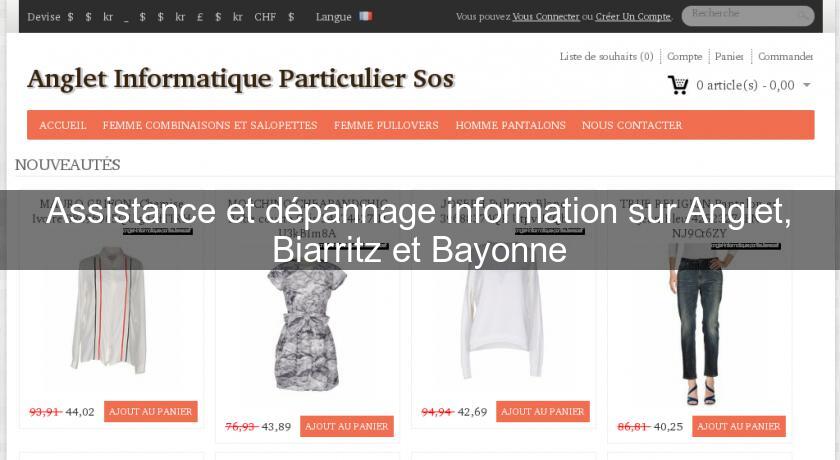The image size is (840, 460).
Task: Click the Langue label
Action: (x=333, y=17)
